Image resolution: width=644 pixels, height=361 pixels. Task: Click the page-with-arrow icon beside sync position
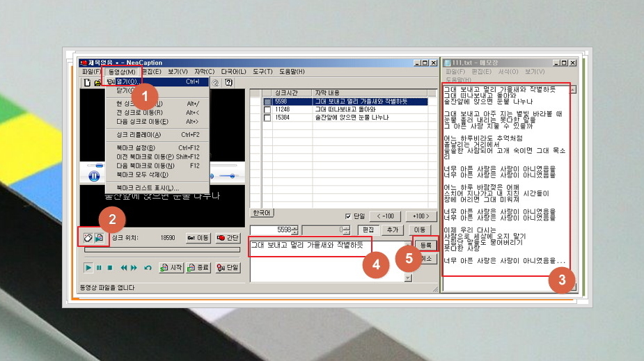[99, 237]
